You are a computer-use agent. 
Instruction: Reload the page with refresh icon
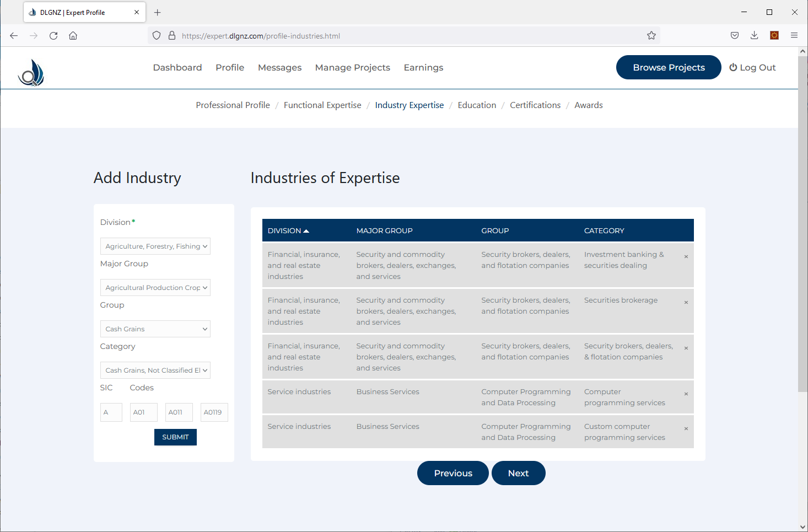[x=53, y=36]
